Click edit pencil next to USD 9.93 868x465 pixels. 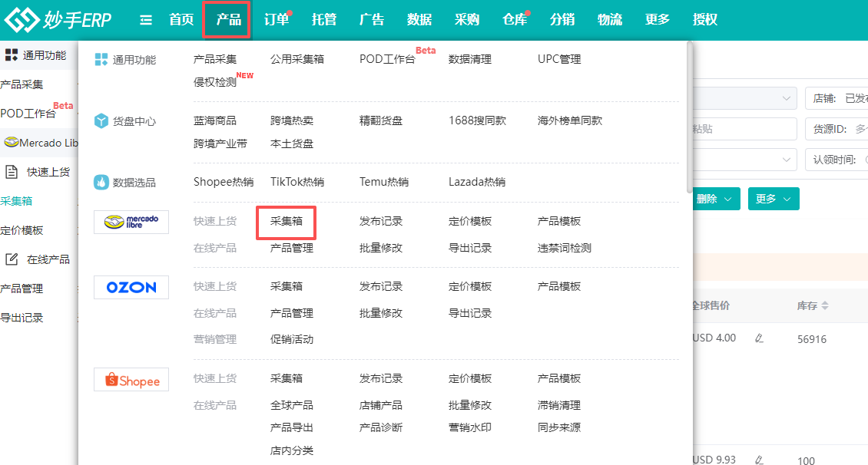[x=759, y=460]
